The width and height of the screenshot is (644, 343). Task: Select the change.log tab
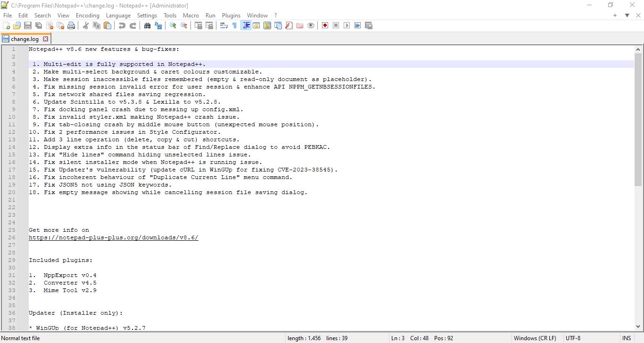25,39
